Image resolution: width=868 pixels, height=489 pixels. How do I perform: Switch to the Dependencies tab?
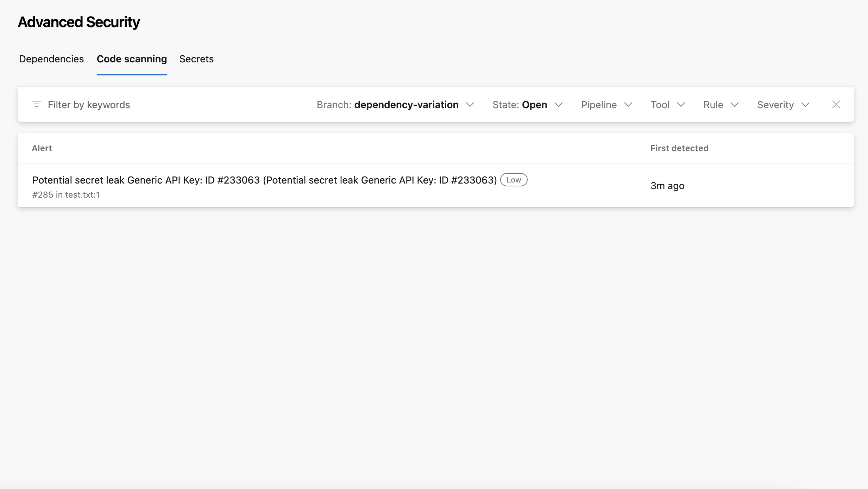pyautogui.click(x=51, y=59)
